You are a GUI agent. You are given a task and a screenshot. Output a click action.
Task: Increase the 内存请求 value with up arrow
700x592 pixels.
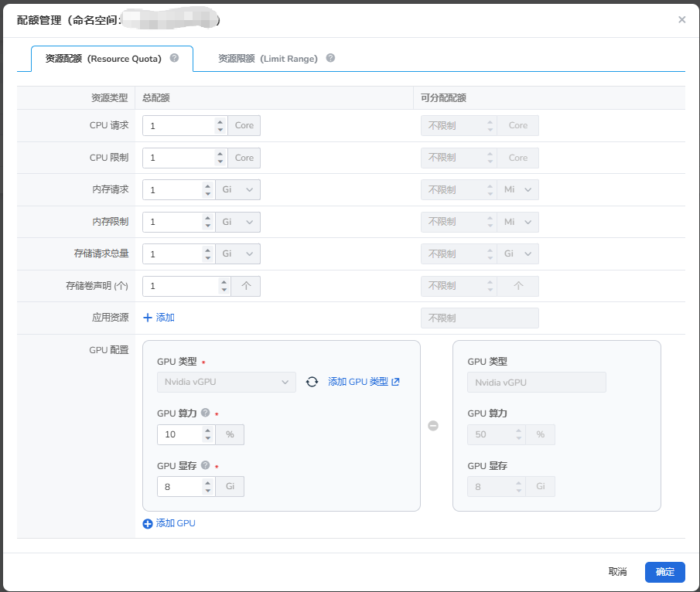pos(207,185)
